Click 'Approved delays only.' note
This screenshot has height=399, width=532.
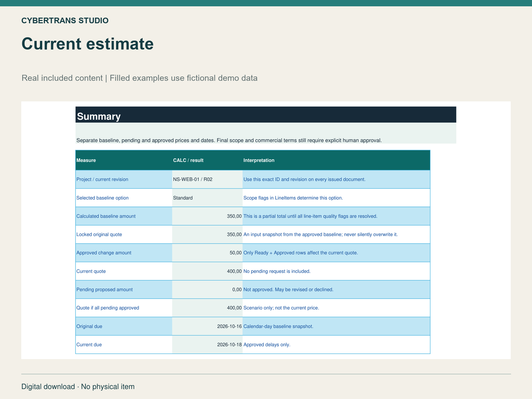(267, 345)
